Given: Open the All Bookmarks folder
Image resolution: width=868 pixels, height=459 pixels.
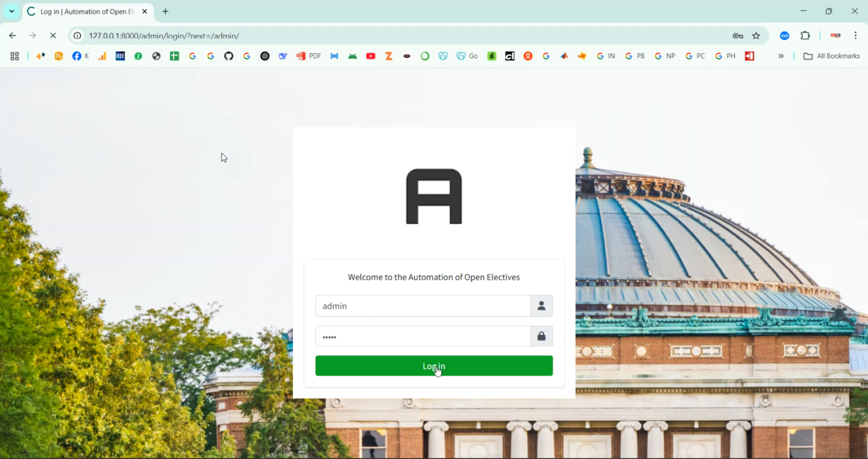Looking at the screenshot, I should pyautogui.click(x=832, y=56).
